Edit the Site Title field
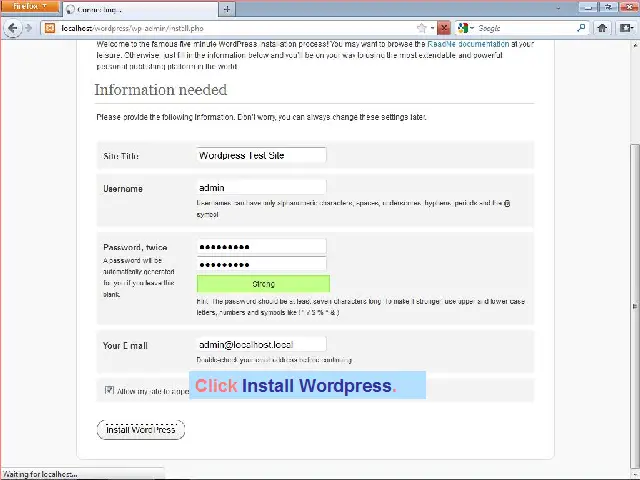Image resolution: width=640 pixels, height=480 pixels. click(261, 155)
